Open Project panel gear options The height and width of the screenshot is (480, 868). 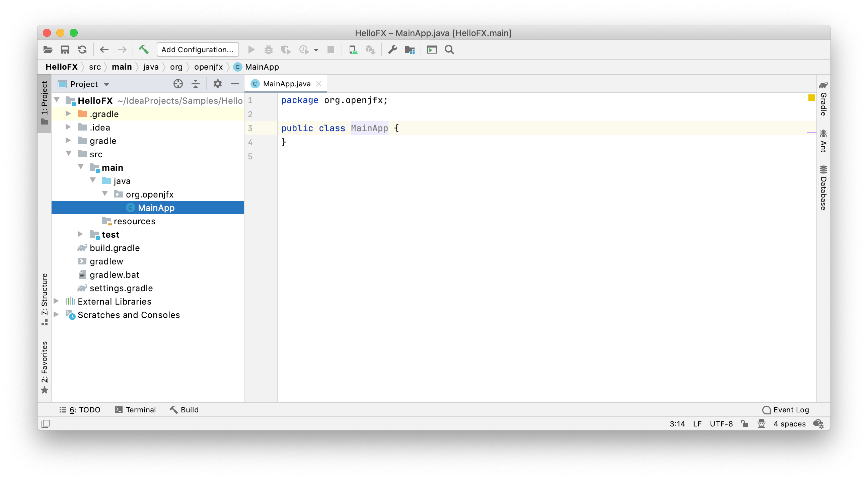[x=217, y=84]
